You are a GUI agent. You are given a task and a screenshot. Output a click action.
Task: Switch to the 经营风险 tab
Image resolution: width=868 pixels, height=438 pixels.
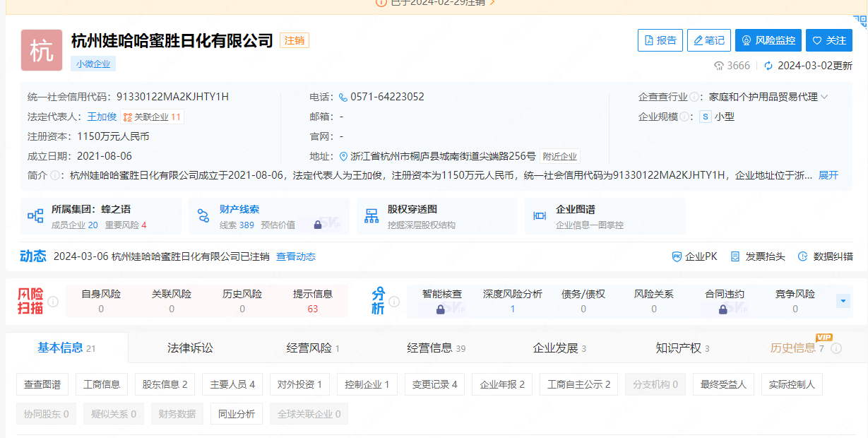point(313,348)
